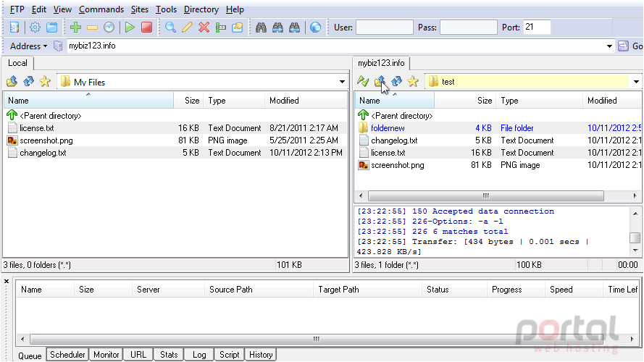644x362 pixels.
Task: Switch to the Script tab
Action: [x=229, y=355]
